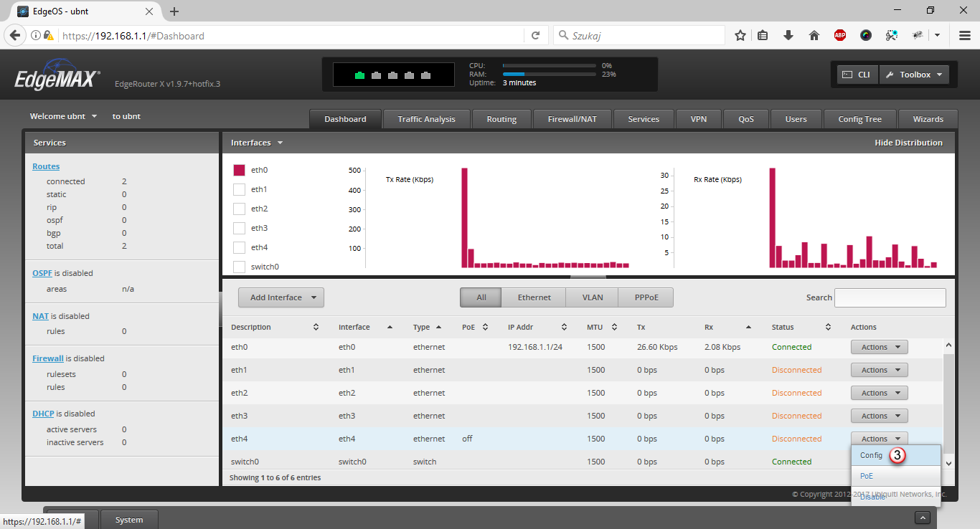Sort table by PoE column arrows
The image size is (980, 529).
pos(485,327)
